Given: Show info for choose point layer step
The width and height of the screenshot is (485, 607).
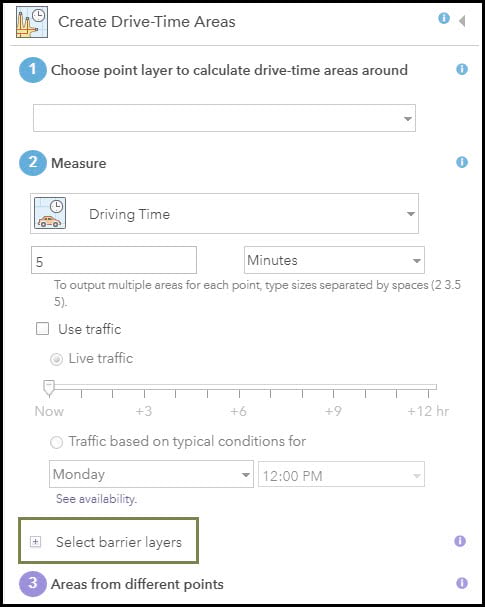Looking at the screenshot, I should [461, 69].
